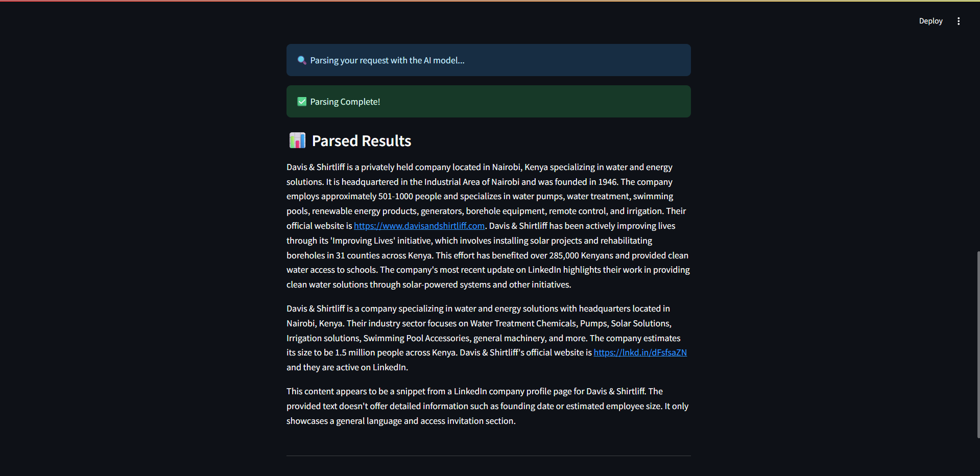980x476 pixels.
Task: Click the horizontal divider below the results
Action: pyautogui.click(x=488, y=456)
